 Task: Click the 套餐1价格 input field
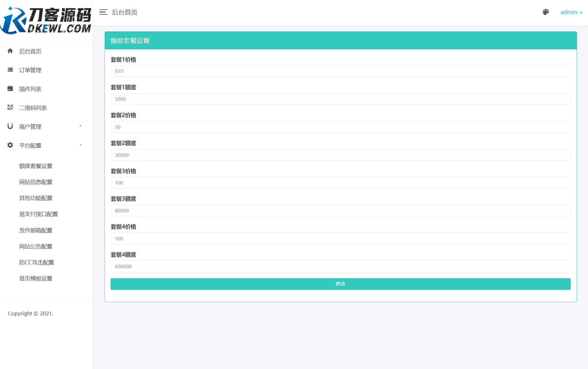(340, 71)
